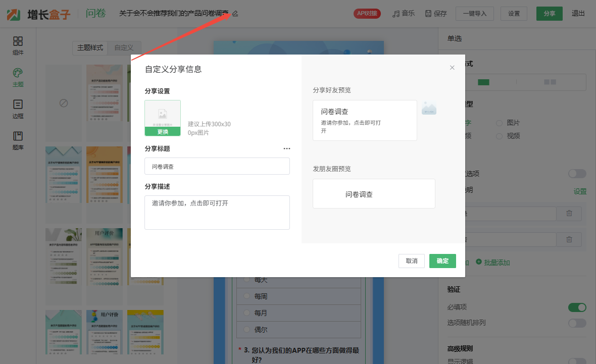Click the 取消 cancel button
Screen dimensions: 596x364
pyautogui.click(x=411, y=261)
